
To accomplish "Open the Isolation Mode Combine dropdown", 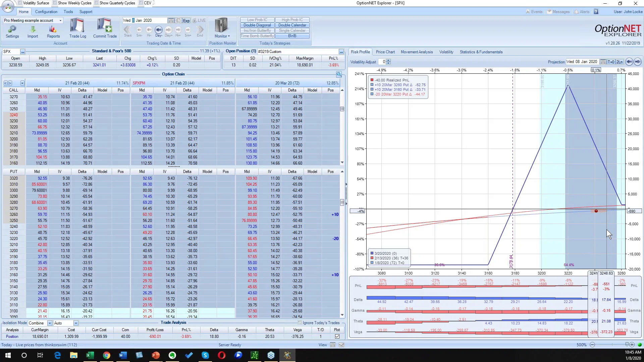I will click(50, 323).
